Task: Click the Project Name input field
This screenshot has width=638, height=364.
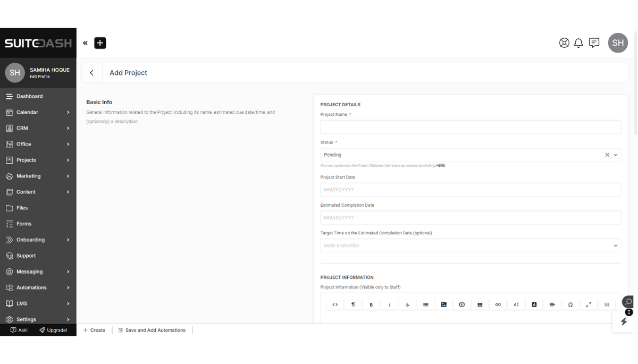Action: tap(471, 126)
